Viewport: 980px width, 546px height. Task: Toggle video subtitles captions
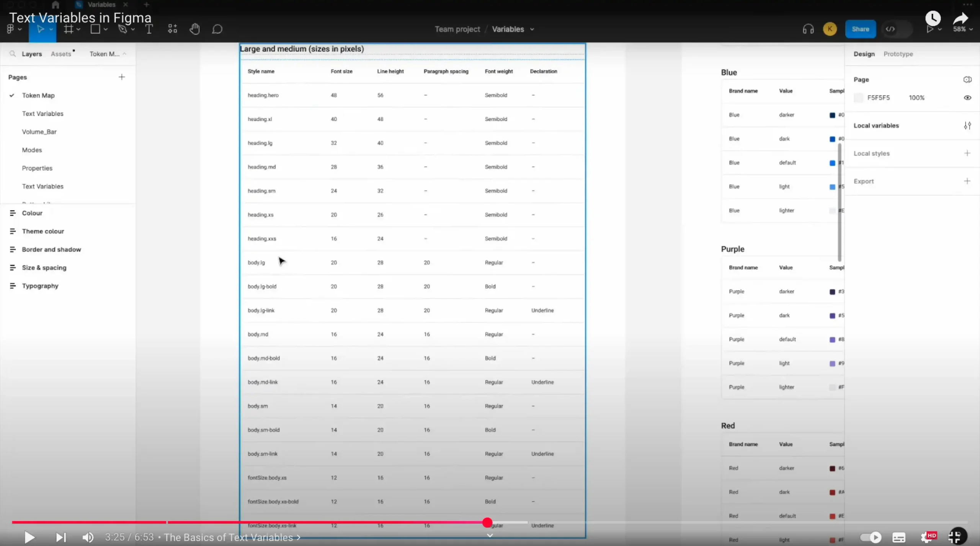(899, 538)
